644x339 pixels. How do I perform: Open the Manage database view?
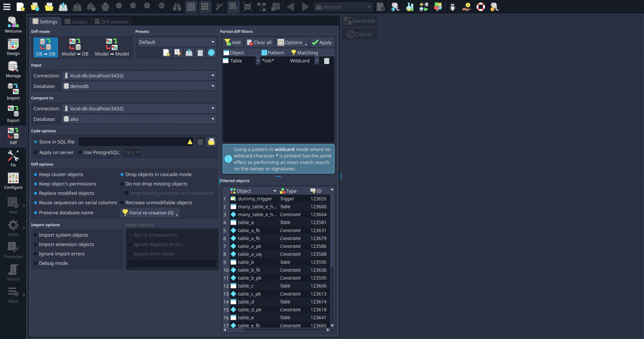(13, 69)
